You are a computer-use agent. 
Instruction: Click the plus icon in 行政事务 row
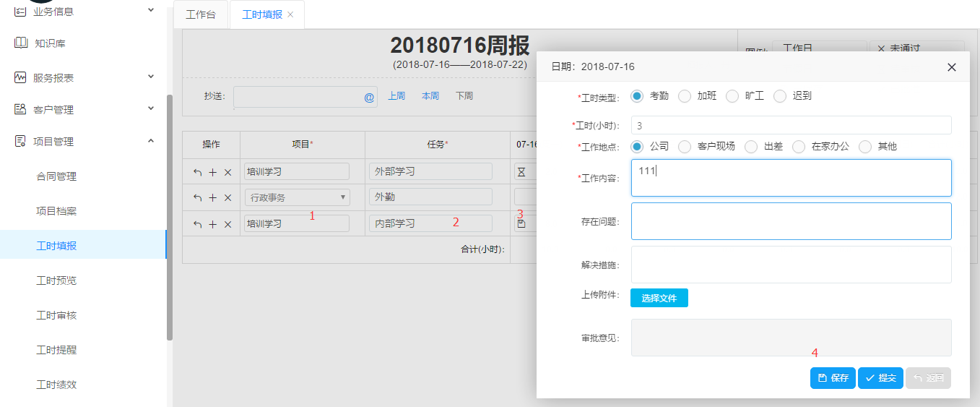coord(212,198)
